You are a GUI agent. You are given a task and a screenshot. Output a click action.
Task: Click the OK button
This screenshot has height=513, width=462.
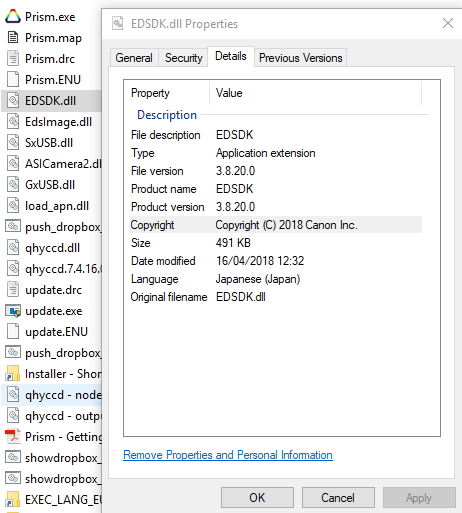(257, 498)
